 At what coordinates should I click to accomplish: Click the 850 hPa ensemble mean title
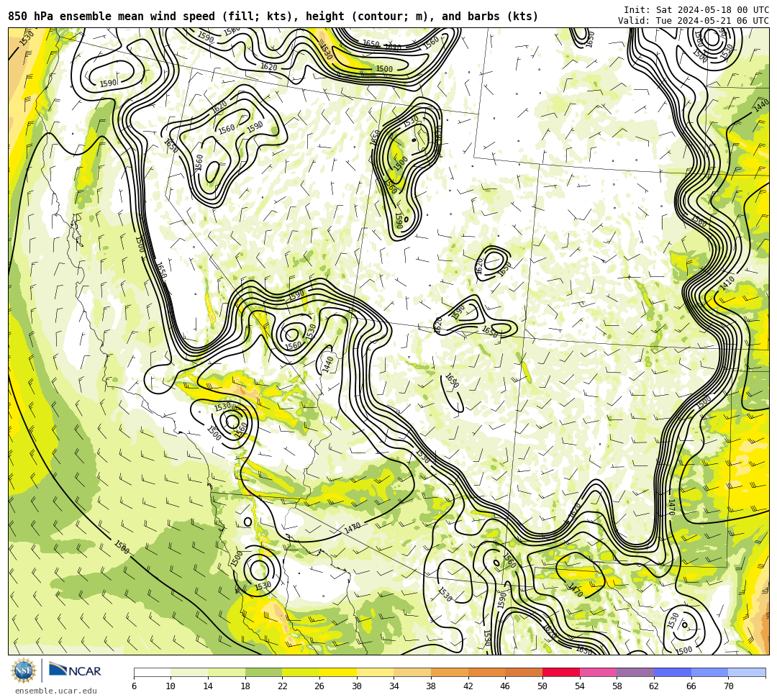coord(273,17)
